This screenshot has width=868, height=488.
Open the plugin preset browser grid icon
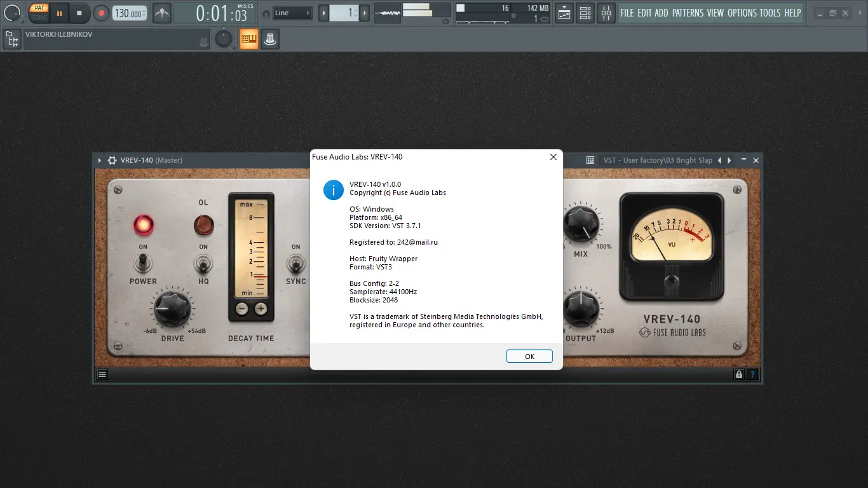point(590,160)
